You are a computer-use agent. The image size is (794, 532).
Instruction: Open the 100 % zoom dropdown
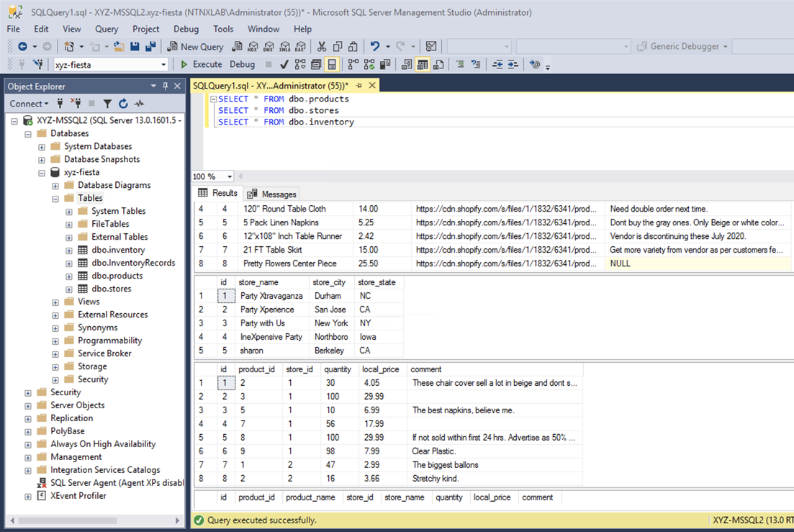230,176
